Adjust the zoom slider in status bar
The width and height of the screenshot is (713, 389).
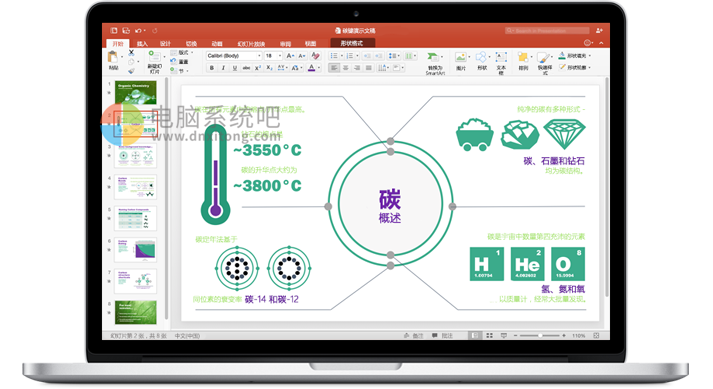pos(540,335)
